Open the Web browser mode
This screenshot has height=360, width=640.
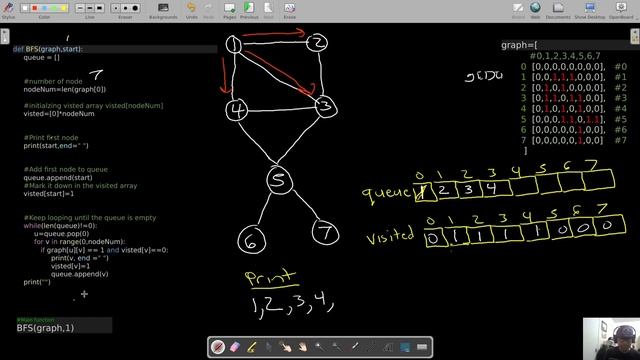(535, 10)
